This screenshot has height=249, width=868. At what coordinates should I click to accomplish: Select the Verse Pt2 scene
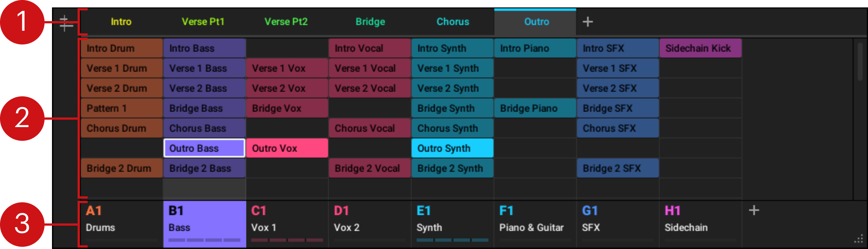[x=286, y=22]
